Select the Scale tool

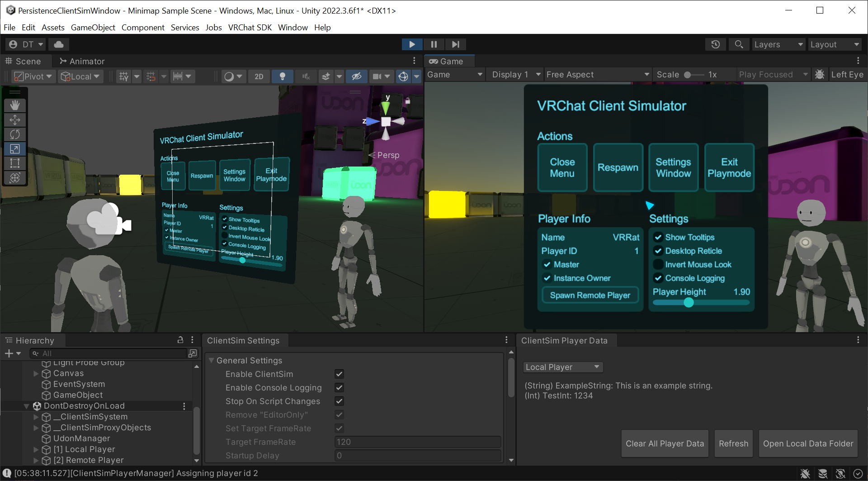point(15,149)
